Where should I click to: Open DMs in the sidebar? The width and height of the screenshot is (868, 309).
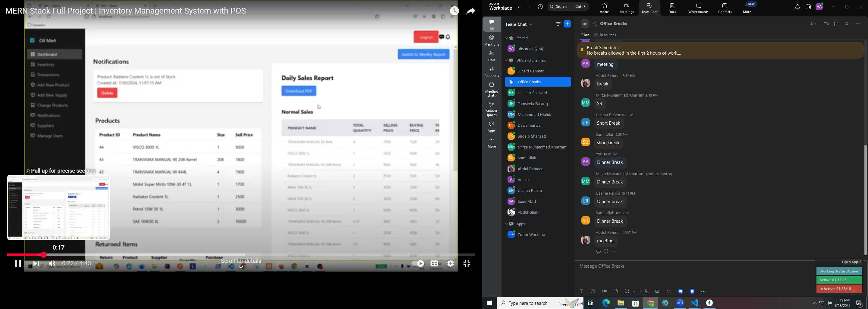click(x=492, y=56)
